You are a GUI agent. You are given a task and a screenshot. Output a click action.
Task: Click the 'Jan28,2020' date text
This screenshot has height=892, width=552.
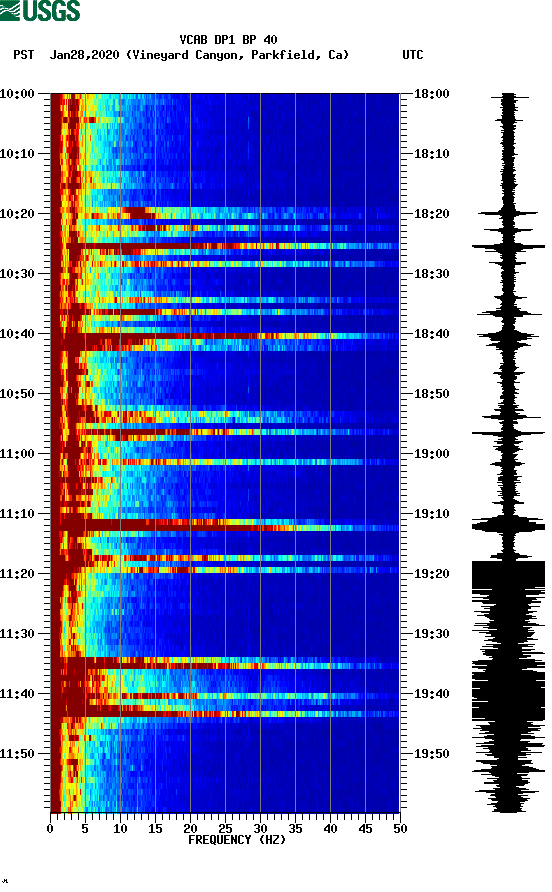pyautogui.click(x=84, y=55)
